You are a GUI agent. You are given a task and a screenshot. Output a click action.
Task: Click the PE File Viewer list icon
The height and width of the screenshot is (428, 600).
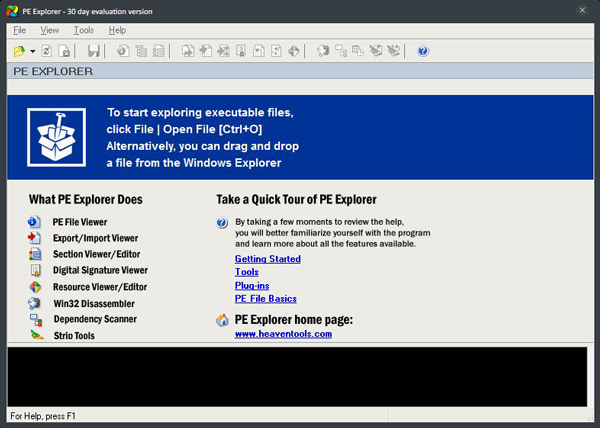coord(34,222)
